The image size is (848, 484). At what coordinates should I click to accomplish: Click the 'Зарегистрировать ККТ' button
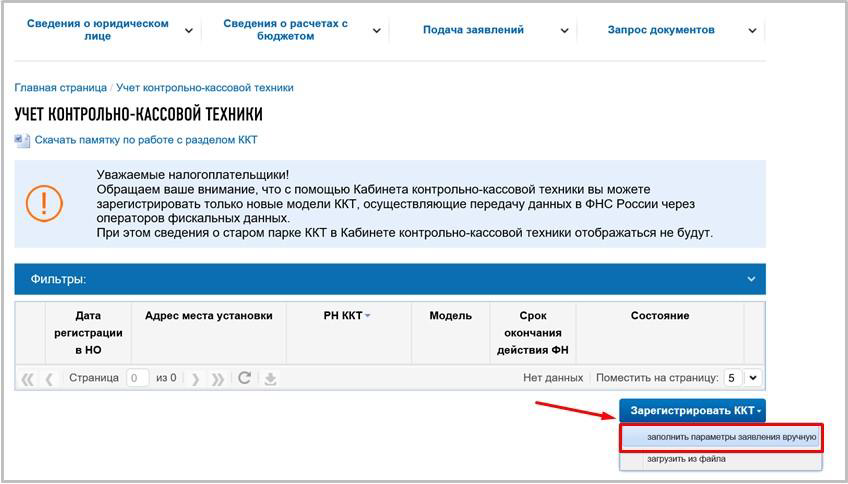tap(693, 411)
